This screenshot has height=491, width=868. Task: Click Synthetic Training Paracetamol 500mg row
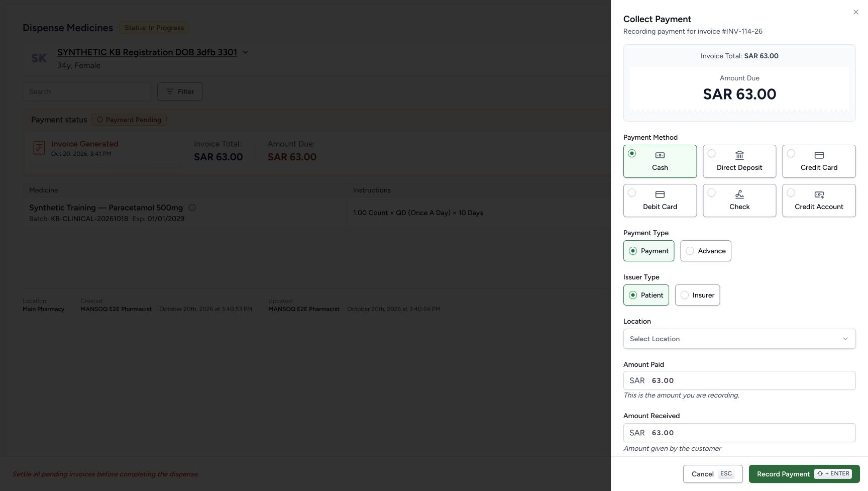coord(316,213)
